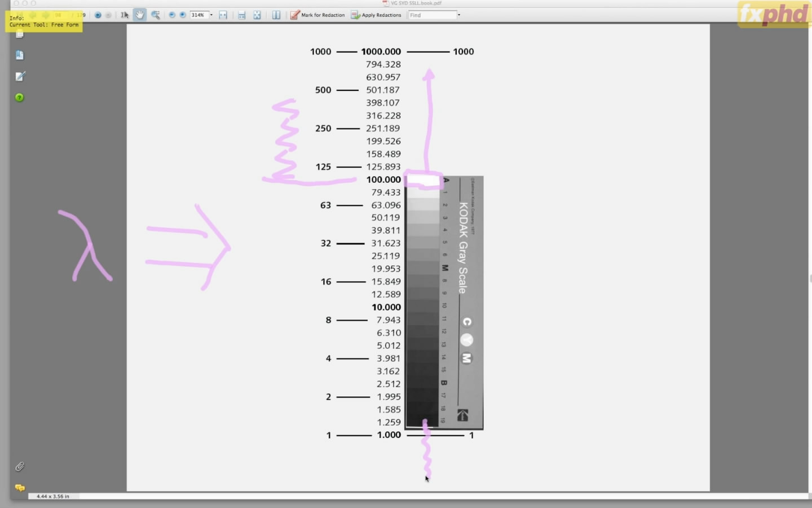812x508 pixels.
Task: Click the left axis label 250
Action: coord(323,128)
